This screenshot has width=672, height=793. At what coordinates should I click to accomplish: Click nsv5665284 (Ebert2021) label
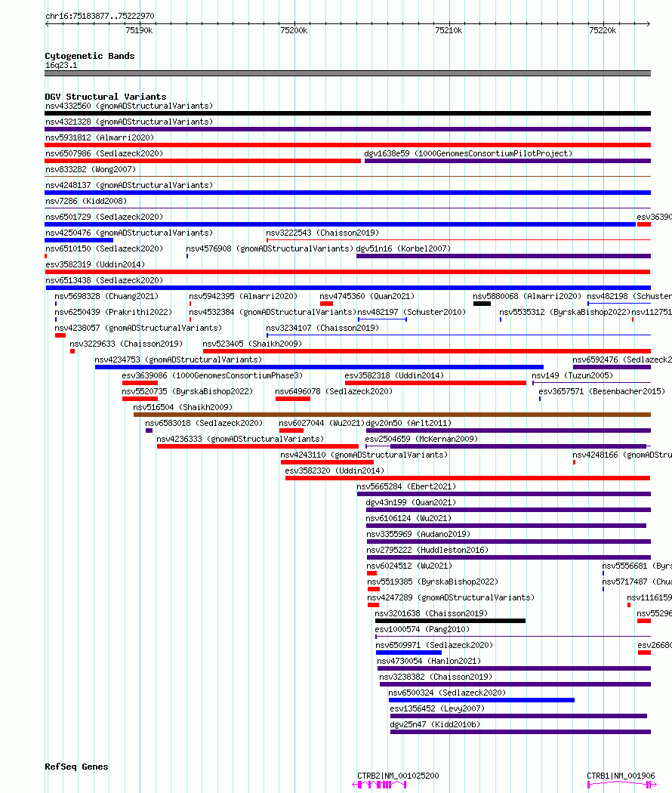point(406,487)
